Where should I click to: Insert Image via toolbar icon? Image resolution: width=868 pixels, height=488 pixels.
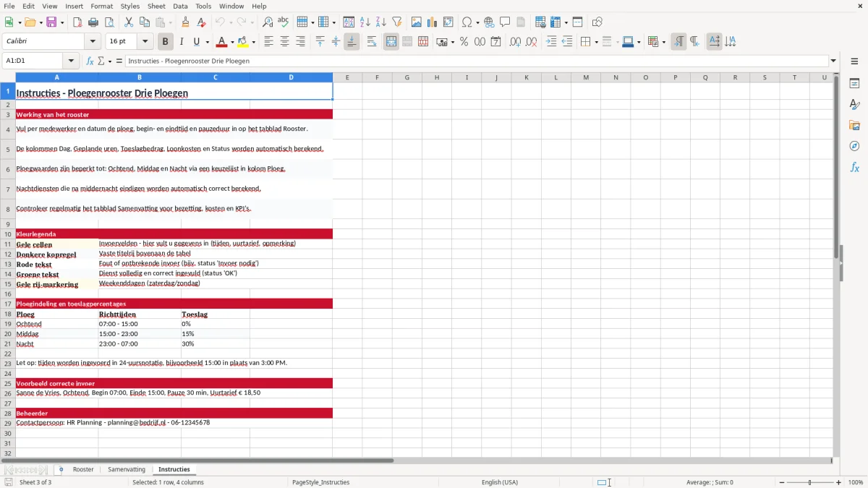click(417, 22)
